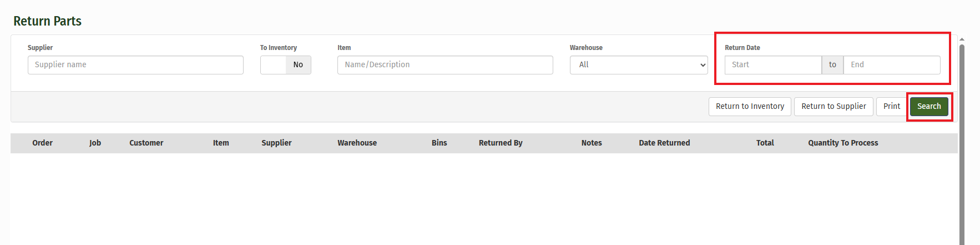This screenshot has height=245, width=980.
Task: Click the Quantity To Process header
Action: click(x=842, y=143)
